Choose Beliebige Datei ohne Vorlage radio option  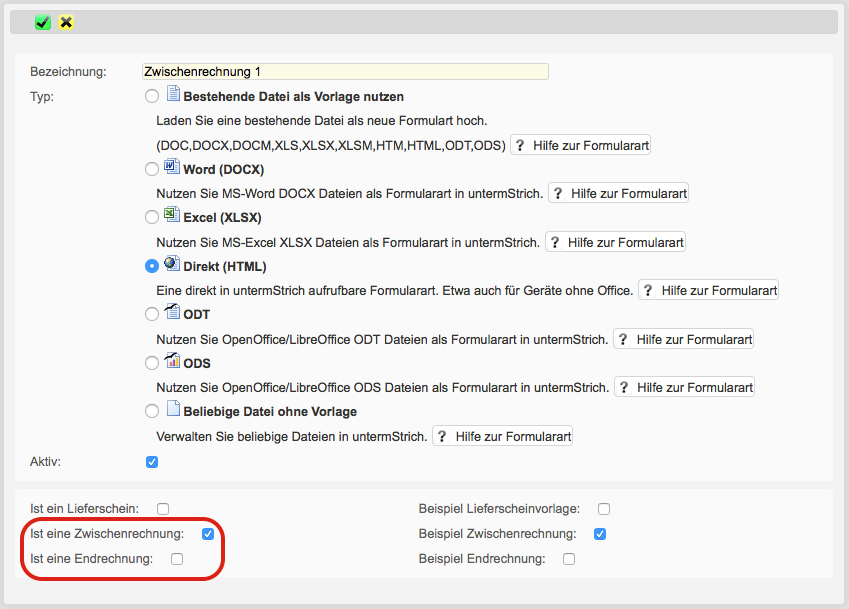[152, 411]
